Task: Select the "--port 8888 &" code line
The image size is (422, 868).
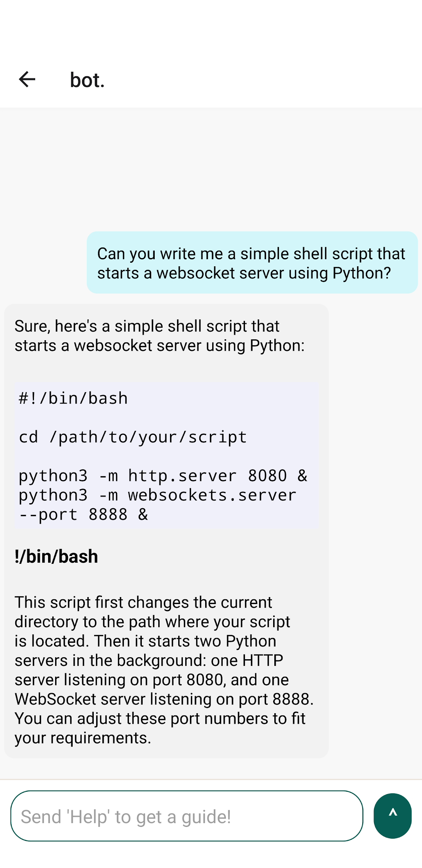Action: [x=83, y=515]
